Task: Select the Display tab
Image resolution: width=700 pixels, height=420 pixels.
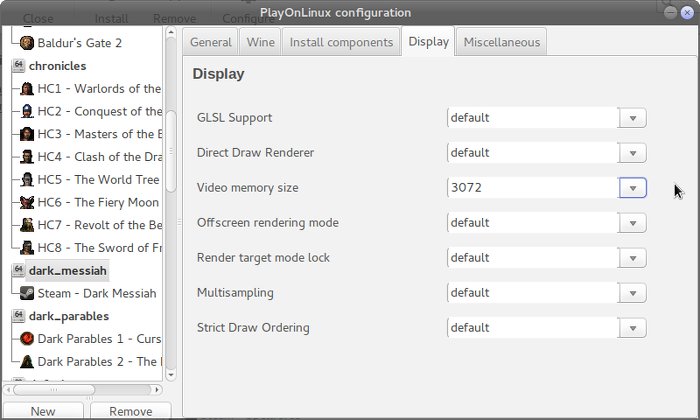Action: [x=428, y=41]
